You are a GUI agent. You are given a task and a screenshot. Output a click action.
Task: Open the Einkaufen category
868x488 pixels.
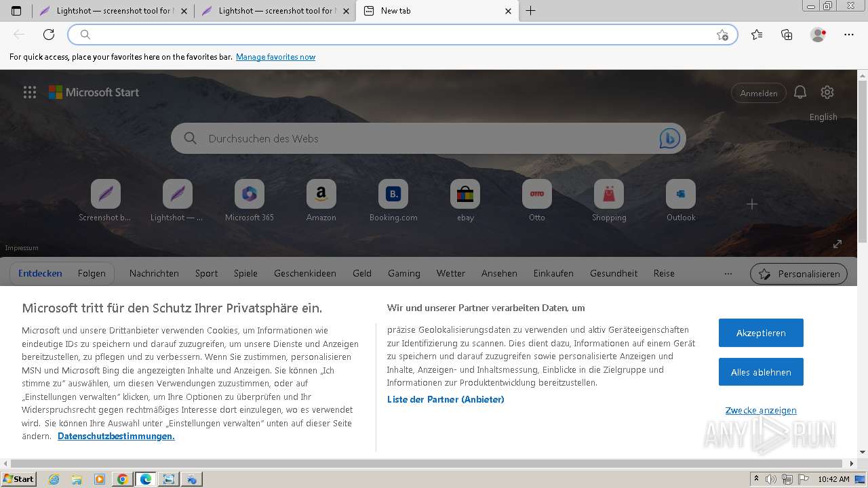tap(553, 274)
